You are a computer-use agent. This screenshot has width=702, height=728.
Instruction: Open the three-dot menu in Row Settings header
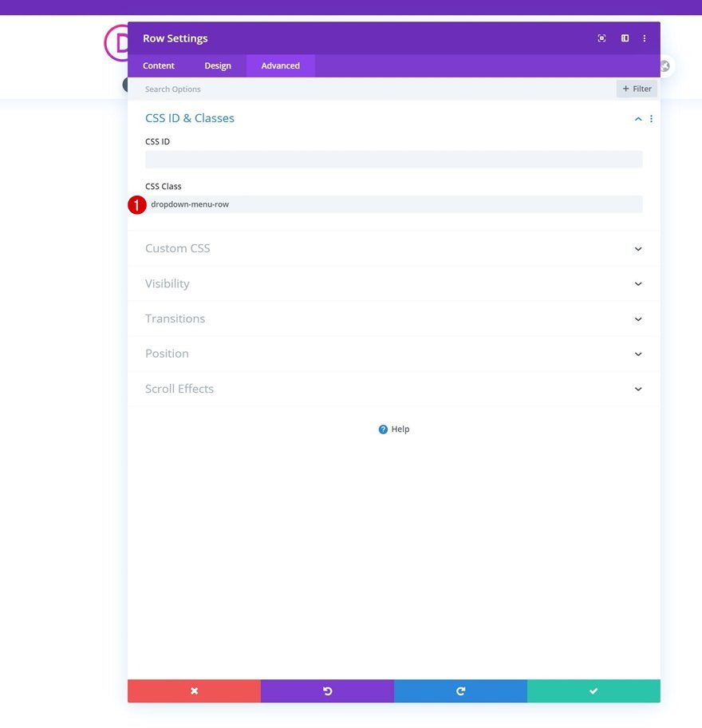(645, 38)
